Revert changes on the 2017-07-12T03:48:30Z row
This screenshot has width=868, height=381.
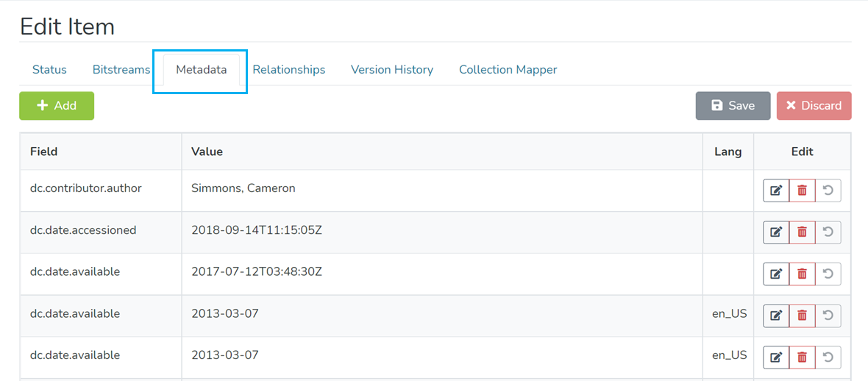tap(828, 274)
